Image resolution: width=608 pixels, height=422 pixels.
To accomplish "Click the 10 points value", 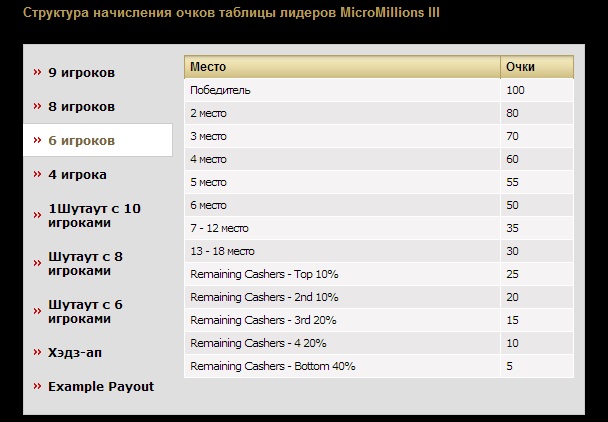I will click(x=512, y=343).
